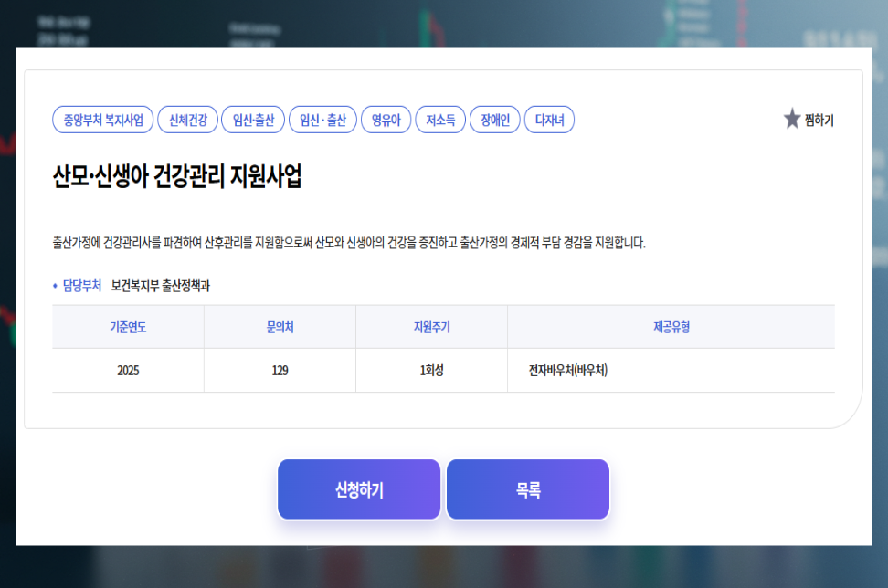Screen dimensions: 888x588
Task: Click the 영유아 category tag
Action: pos(385,119)
